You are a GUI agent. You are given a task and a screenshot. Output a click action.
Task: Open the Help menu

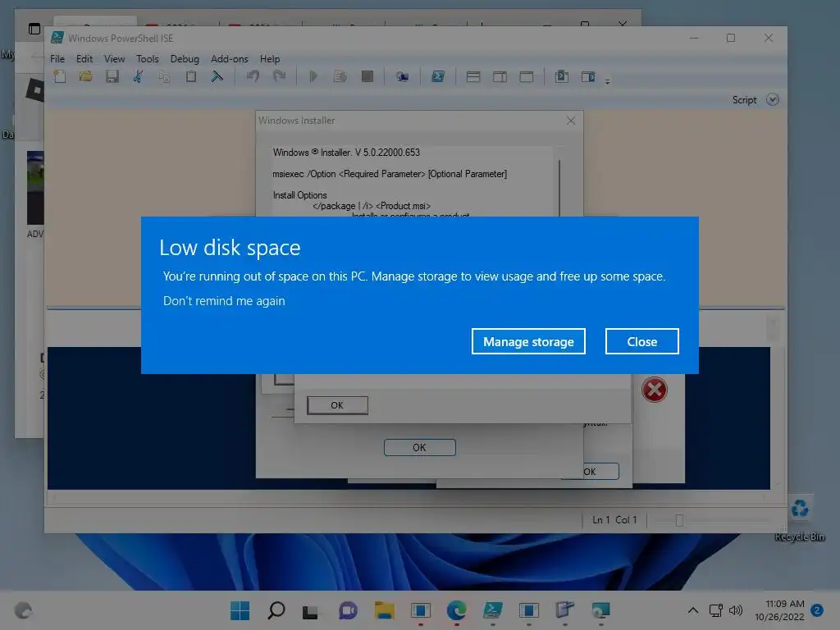coord(270,59)
